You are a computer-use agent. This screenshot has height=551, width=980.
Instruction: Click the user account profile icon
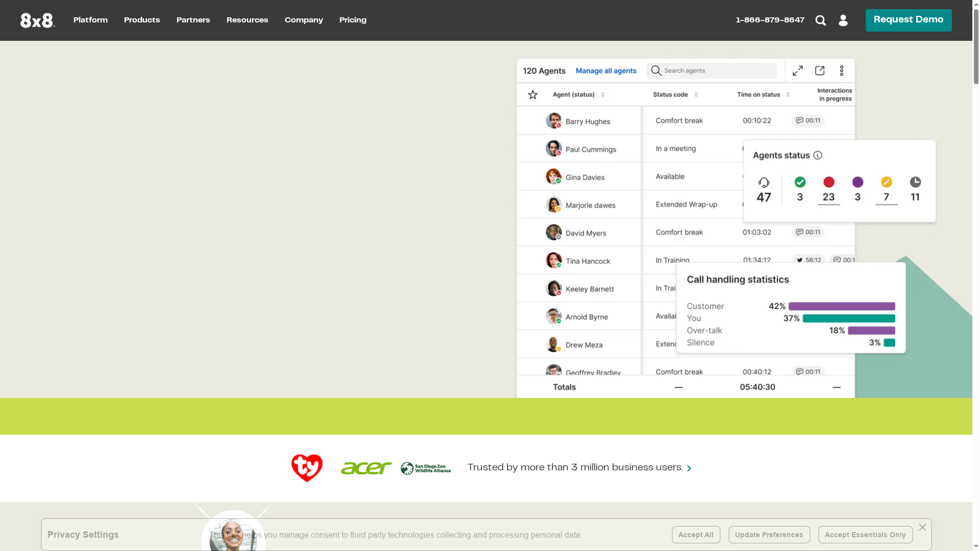pyautogui.click(x=843, y=20)
